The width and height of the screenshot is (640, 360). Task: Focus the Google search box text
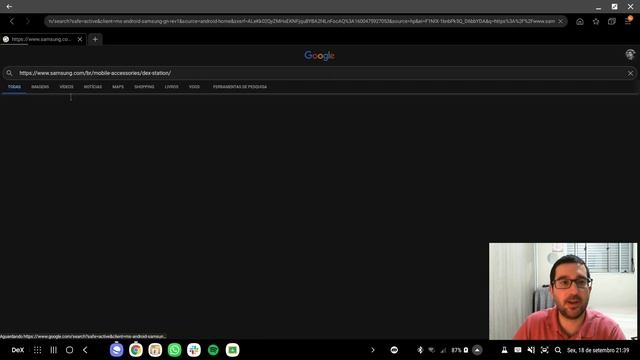[95, 73]
